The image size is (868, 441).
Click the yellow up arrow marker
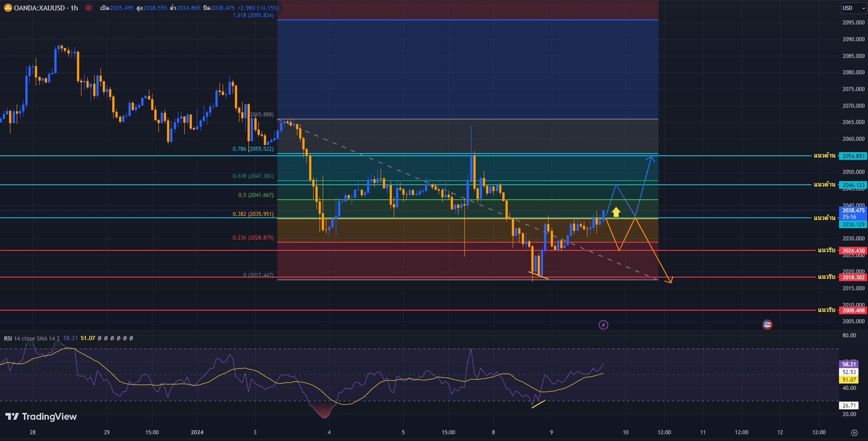pyautogui.click(x=616, y=211)
